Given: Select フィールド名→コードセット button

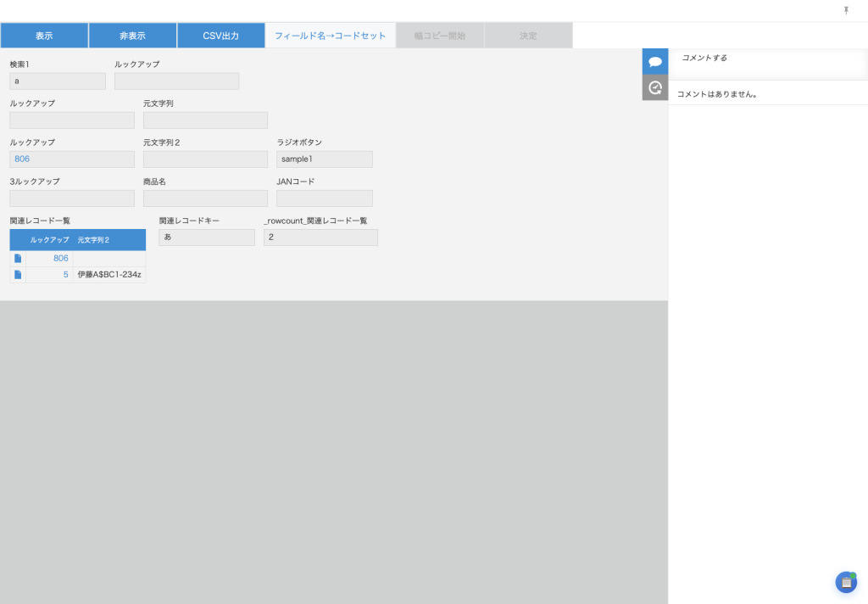Looking at the screenshot, I should click(x=330, y=36).
